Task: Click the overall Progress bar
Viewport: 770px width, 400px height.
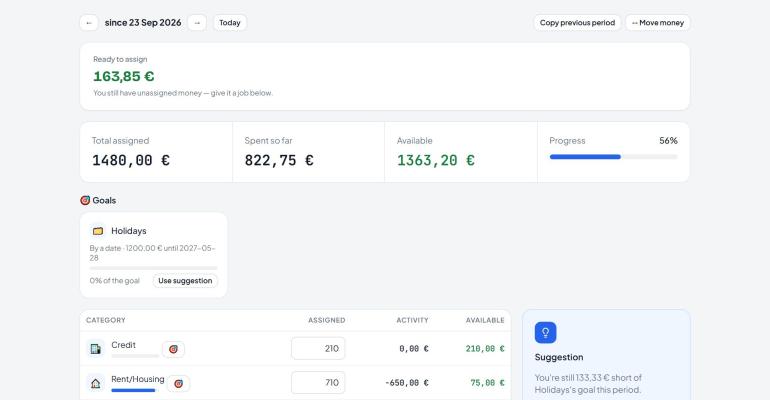Action: (x=613, y=157)
